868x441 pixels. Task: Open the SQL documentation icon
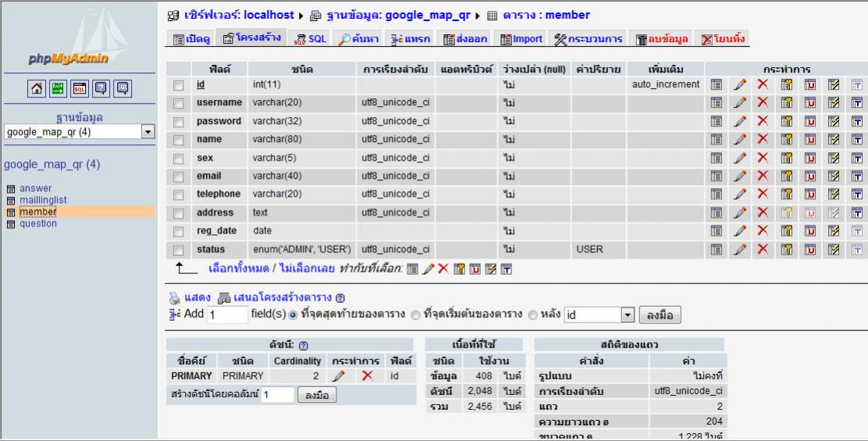tap(123, 88)
